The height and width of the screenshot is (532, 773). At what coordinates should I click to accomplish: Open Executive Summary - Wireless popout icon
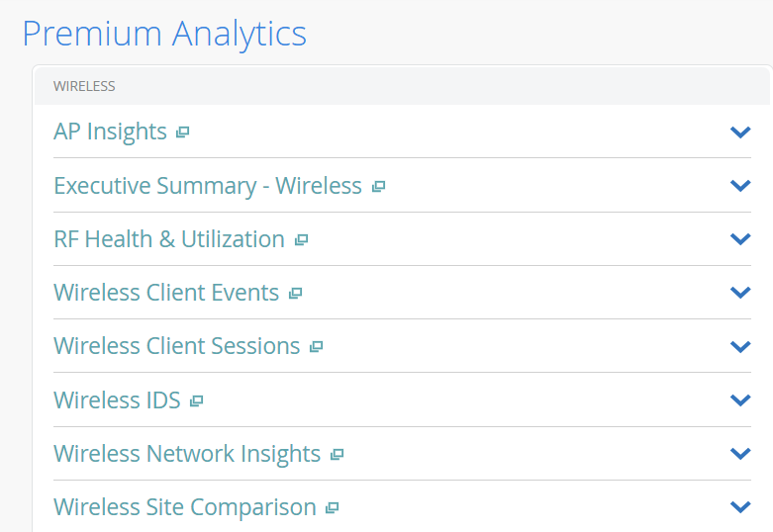378,186
